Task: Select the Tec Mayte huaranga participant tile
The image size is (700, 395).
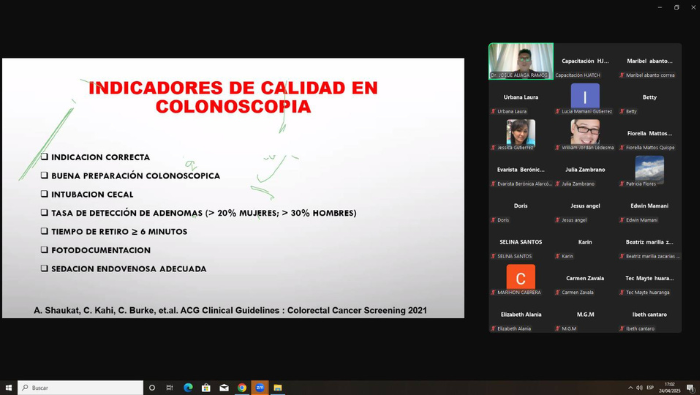Action: [650, 279]
